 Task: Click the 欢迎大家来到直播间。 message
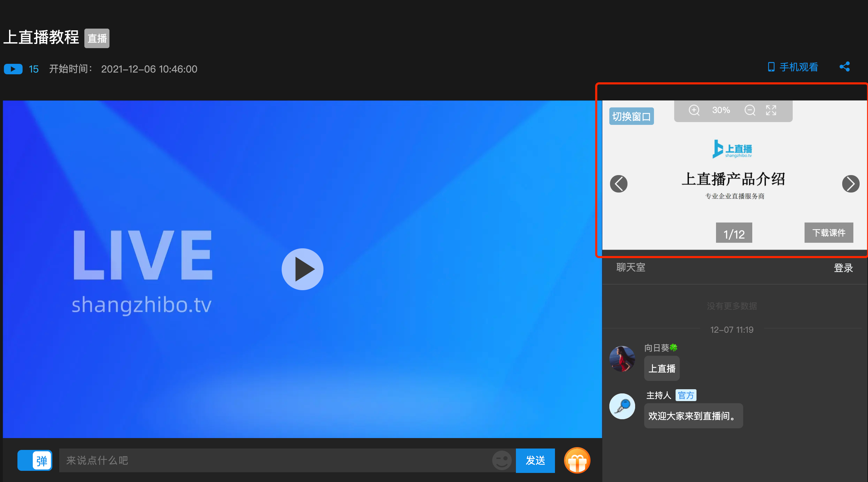[694, 416]
